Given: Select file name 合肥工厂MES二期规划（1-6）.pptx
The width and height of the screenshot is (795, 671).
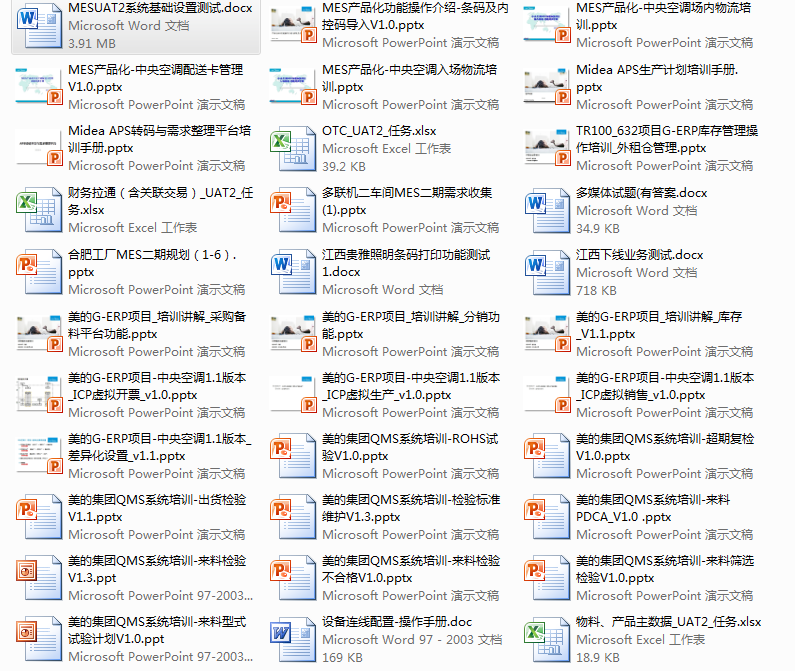Looking at the screenshot, I should [152, 263].
